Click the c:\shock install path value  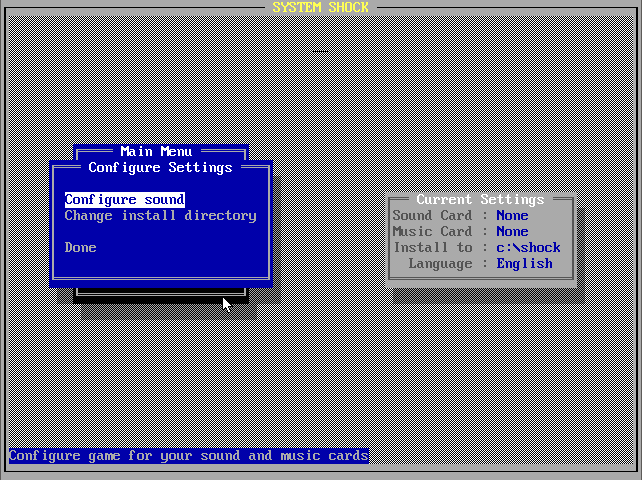(528, 248)
